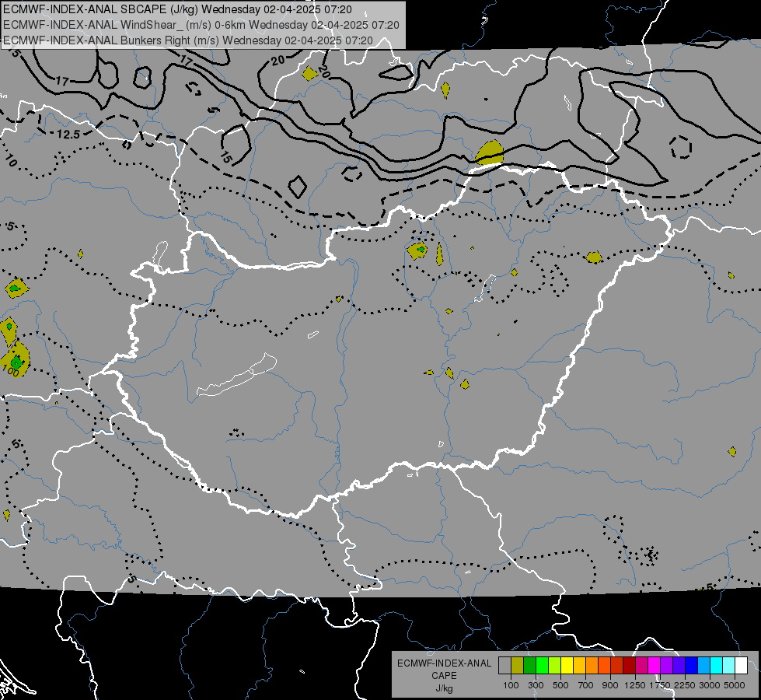Select the dark green legend swatch
The image size is (761, 700).
530,665
